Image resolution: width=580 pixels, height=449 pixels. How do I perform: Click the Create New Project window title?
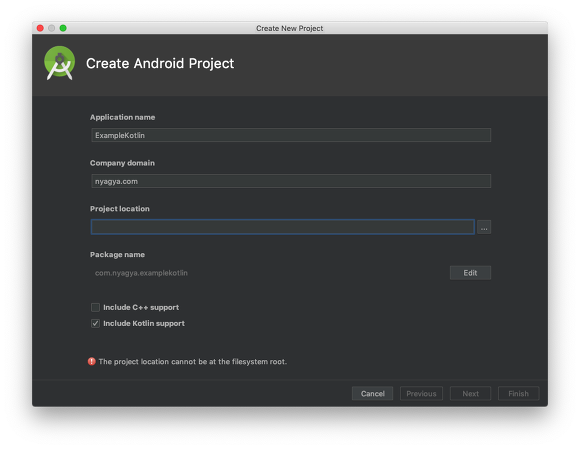point(290,28)
